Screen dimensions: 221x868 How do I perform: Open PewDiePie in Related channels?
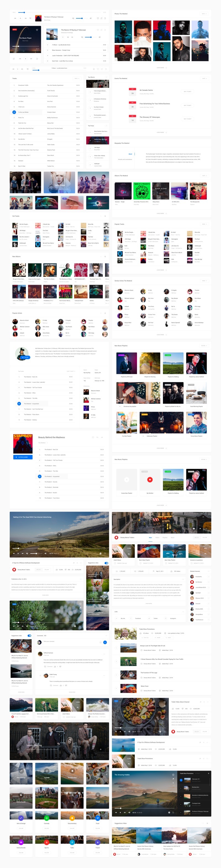(x=199, y=576)
